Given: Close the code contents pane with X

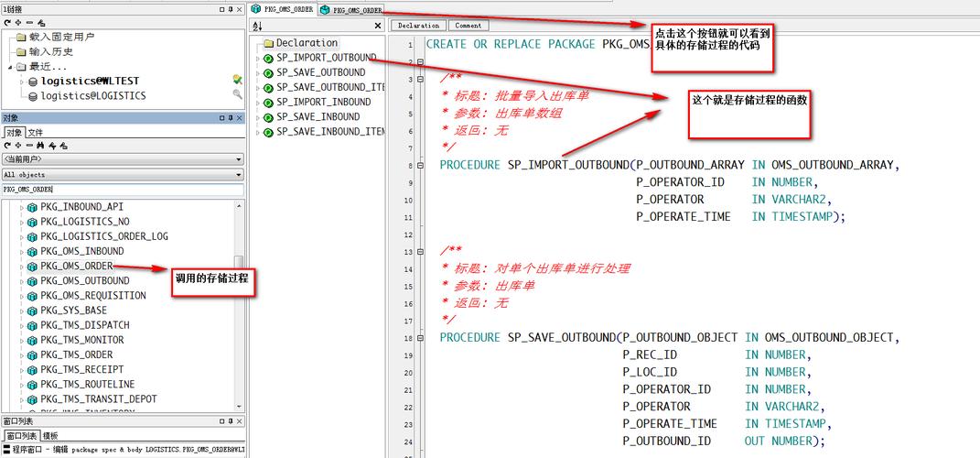Looking at the screenshot, I should (x=378, y=27).
